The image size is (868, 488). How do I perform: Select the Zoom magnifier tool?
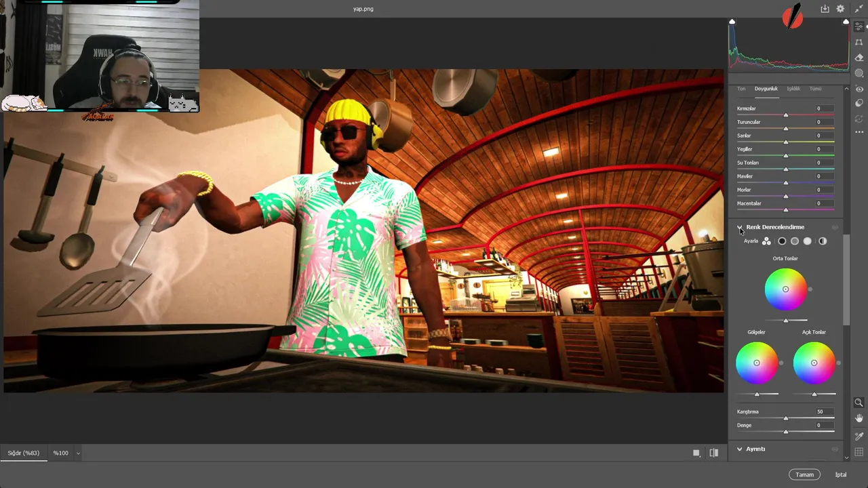click(x=859, y=403)
